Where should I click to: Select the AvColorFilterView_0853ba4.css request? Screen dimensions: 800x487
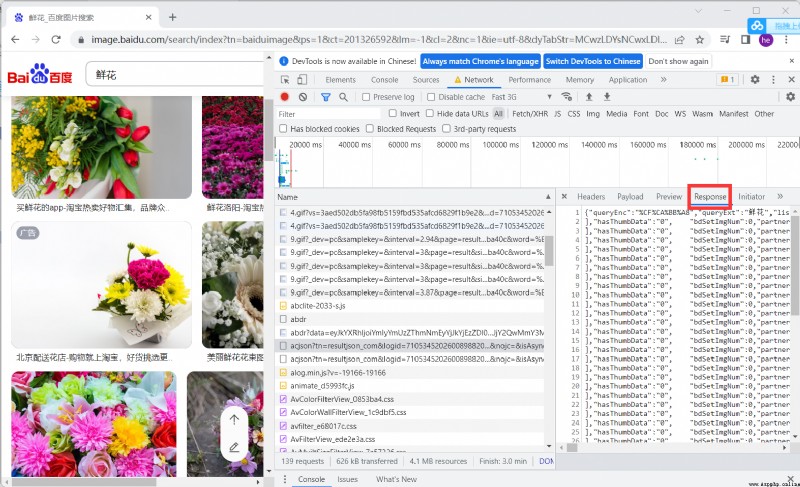click(x=342, y=399)
